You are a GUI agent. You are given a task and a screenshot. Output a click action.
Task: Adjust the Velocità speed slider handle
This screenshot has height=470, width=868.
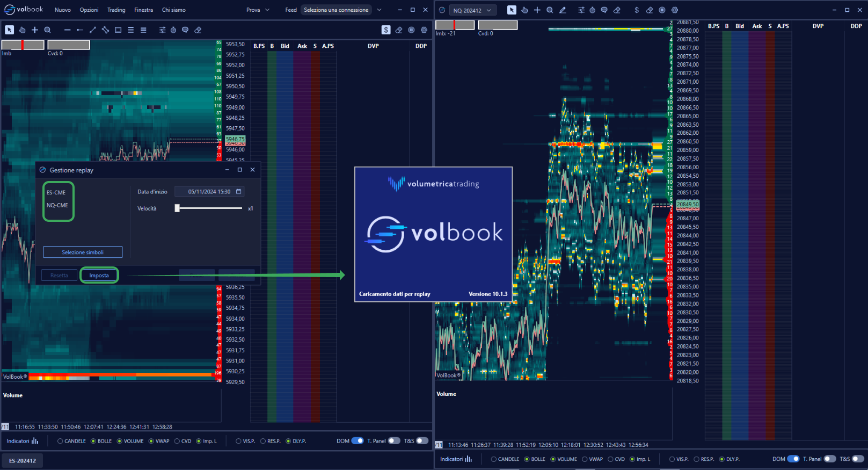coord(177,208)
